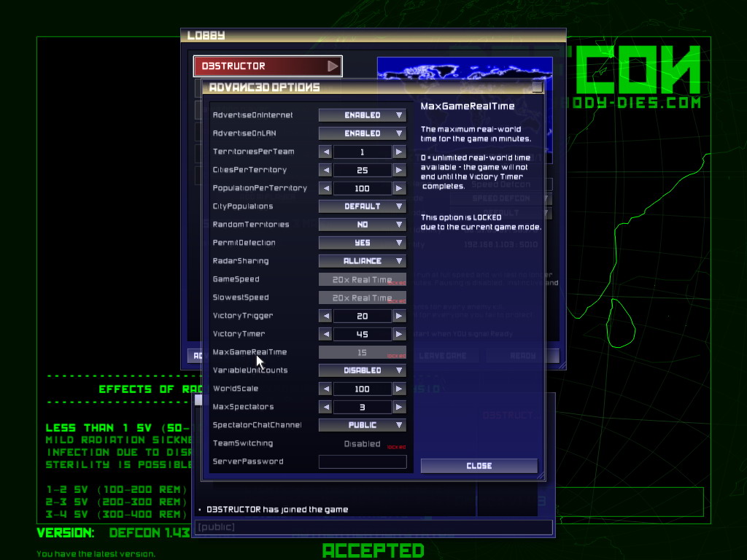Click the PermitDefection option label
This screenshot has height=560, width=747.
(x=244, y=243)
